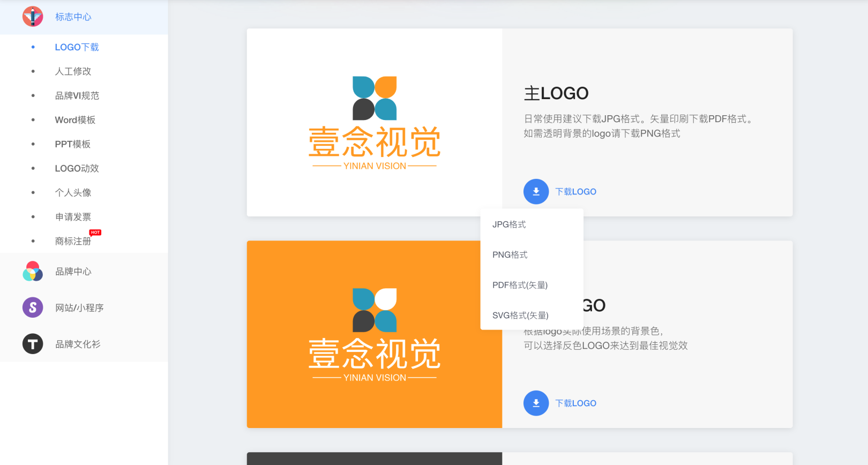Click the black 品牌文化衫 T icon

click(x=33, y=344)
